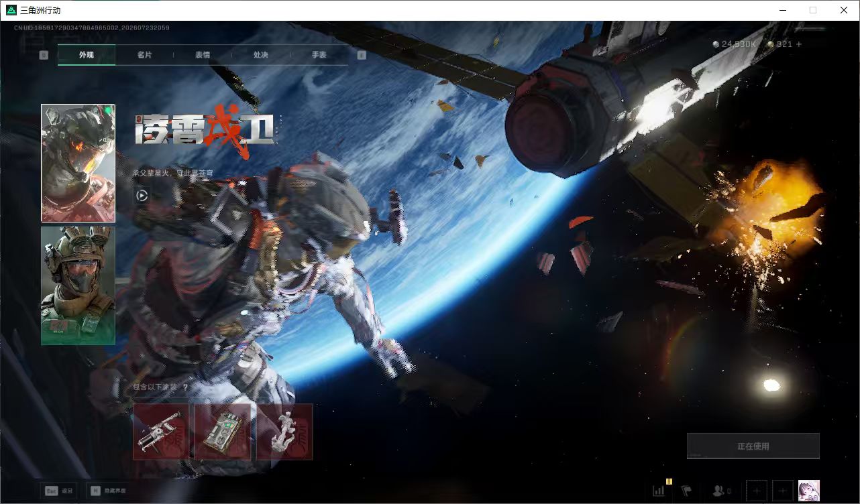The image size is (860, 504).
Task: Play the skin preview video
Action: point(142,196)
